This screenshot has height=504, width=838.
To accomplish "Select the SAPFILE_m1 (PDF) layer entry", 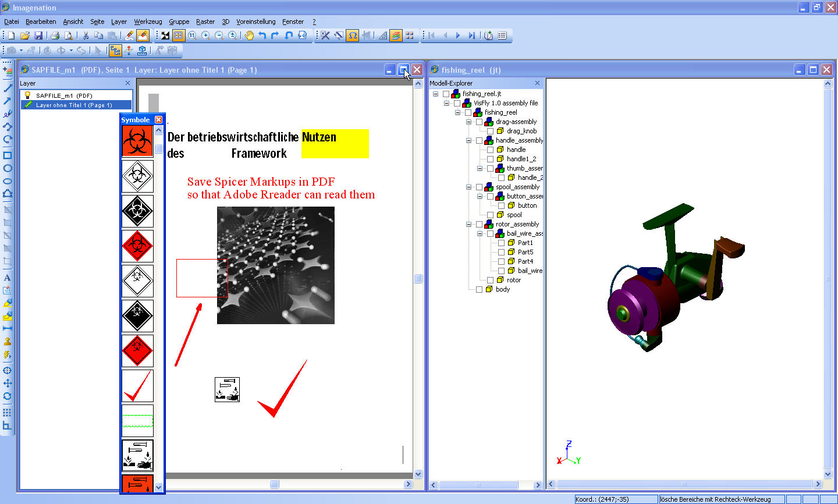I will [64, 95].
